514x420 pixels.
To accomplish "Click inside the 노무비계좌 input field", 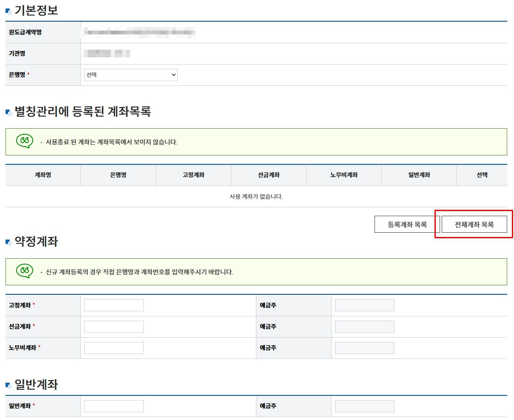I will pyautogui.click(x=114, y=347).
